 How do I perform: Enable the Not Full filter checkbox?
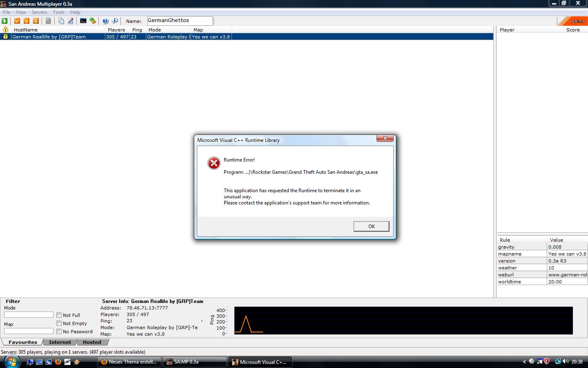[59, 315]
